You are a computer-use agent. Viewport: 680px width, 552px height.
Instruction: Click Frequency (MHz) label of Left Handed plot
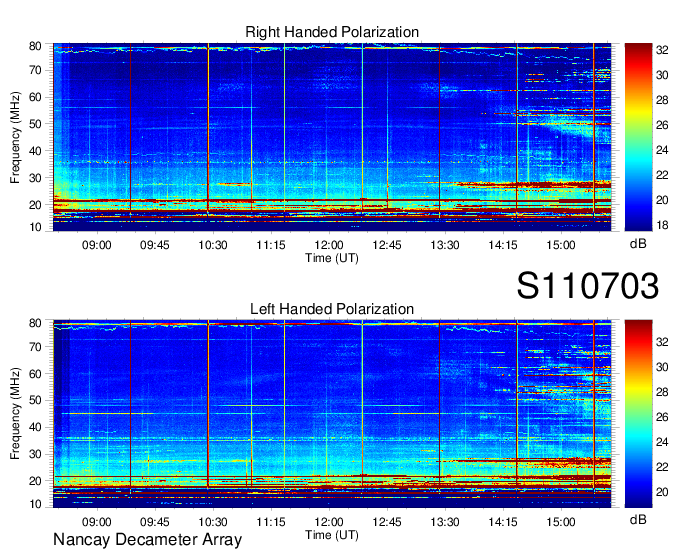click(15, 414)
